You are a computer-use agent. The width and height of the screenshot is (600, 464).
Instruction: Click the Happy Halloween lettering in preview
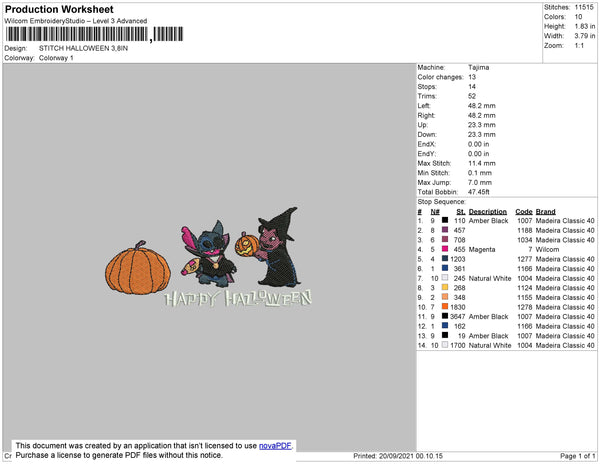click(238, 298)
